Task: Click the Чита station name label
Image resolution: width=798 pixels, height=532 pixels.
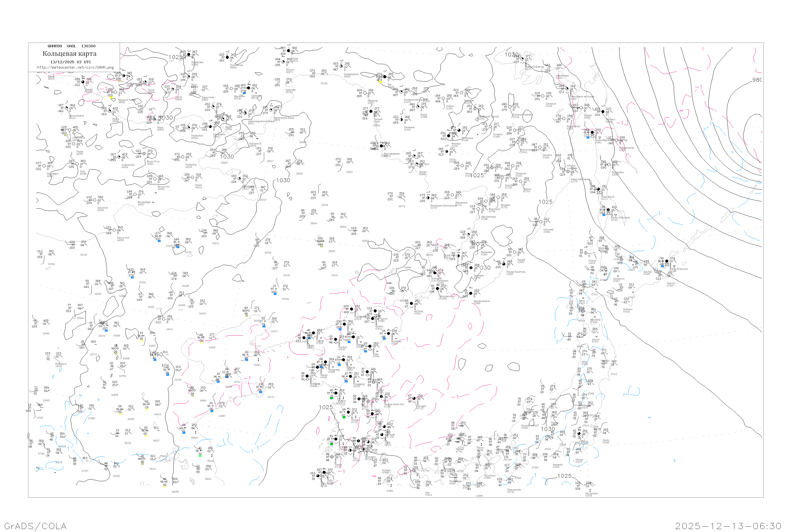Action: (x=194, y=85)
